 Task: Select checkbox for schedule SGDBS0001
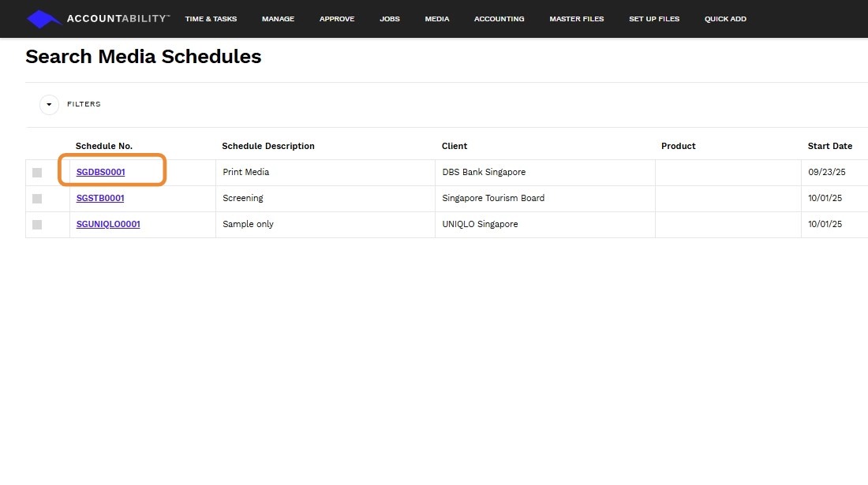pos(37,173)
